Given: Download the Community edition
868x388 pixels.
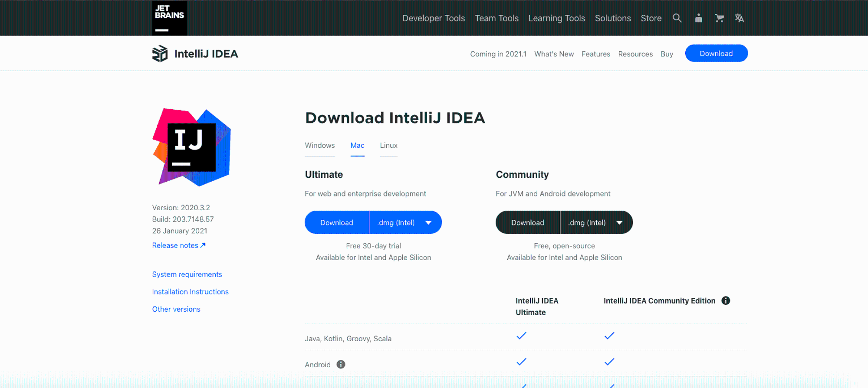Looking at the screenshot, I should 528,222.
